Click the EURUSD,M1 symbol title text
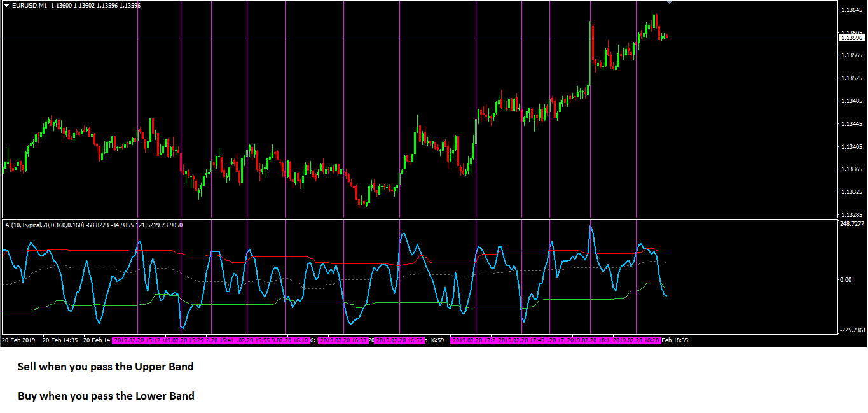868x413 pixels. tap(29, 5)
